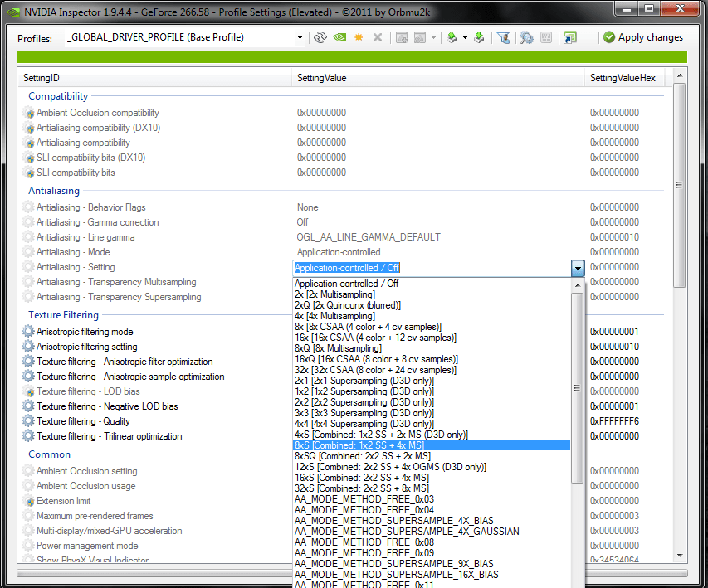Screen dimensions: 708x588
Task: Click the import profiles icon
Action: (x=479, y=37)
